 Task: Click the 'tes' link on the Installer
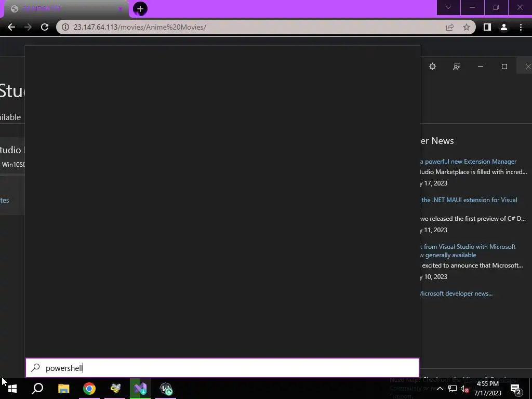[5, 200]
